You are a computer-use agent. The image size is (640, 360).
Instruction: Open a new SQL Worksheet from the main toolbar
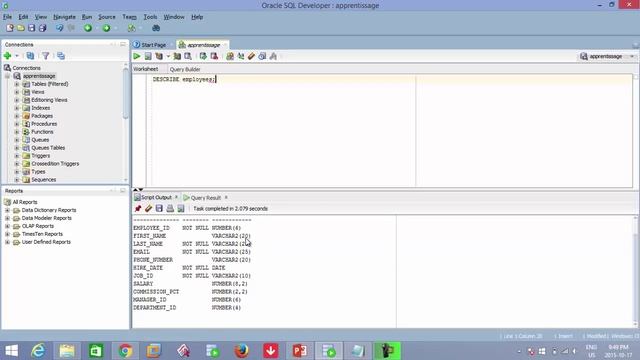click(x=131, y=28)
